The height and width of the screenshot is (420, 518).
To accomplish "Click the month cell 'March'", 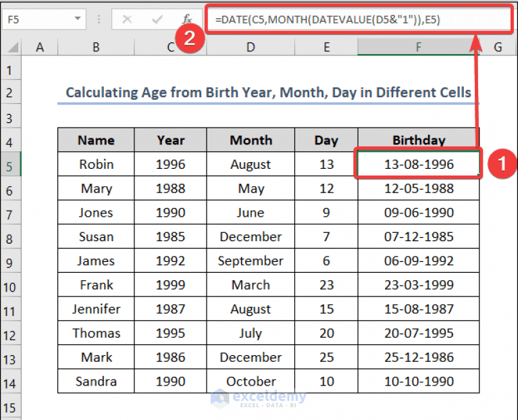I will click(251, 285).
